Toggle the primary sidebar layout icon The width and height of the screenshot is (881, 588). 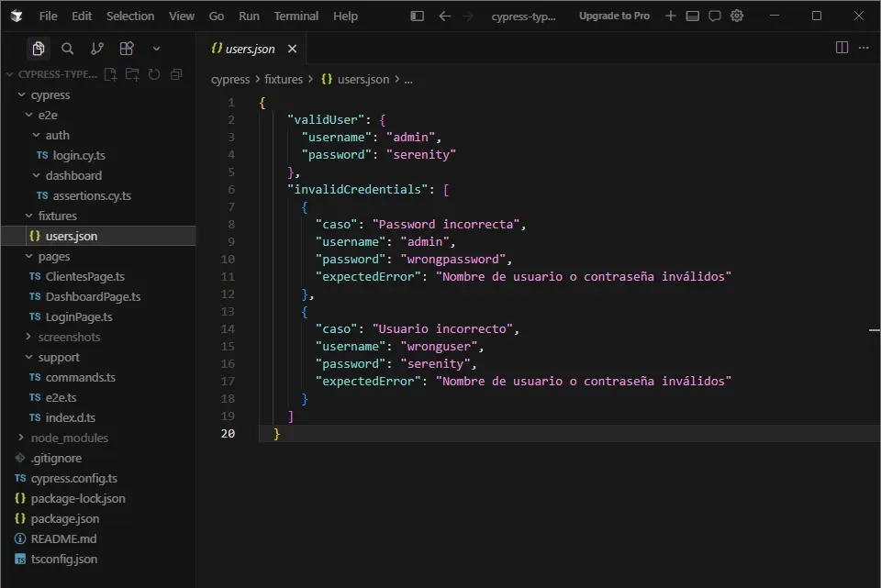tap(417, 17)
